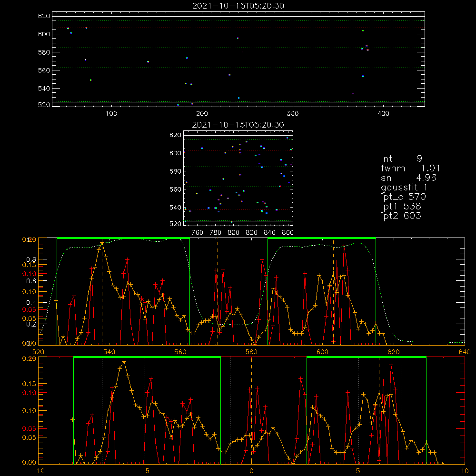Click right green bar atop third plot
Viewport: 476px width, 476px height.
tap(322, 238)
